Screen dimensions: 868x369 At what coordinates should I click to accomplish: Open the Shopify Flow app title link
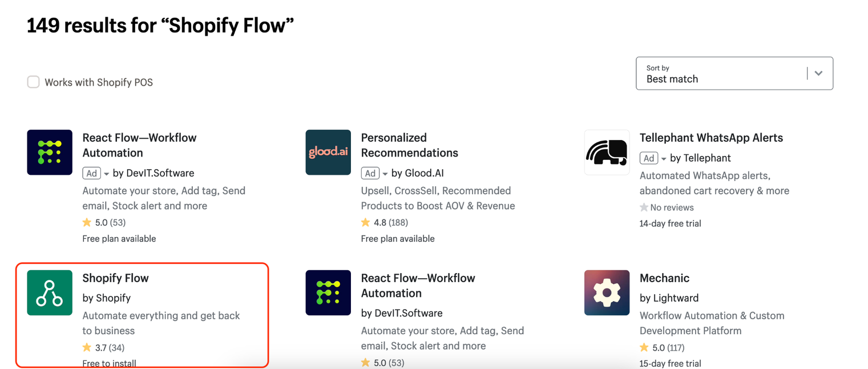click(115, 278)
